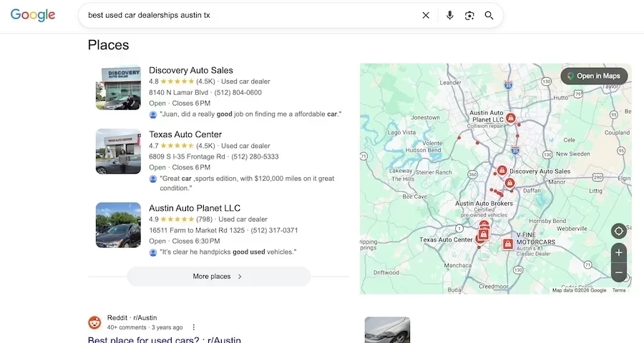Clear the search query with X icon
644x343 pixels.
coord(426,15)
